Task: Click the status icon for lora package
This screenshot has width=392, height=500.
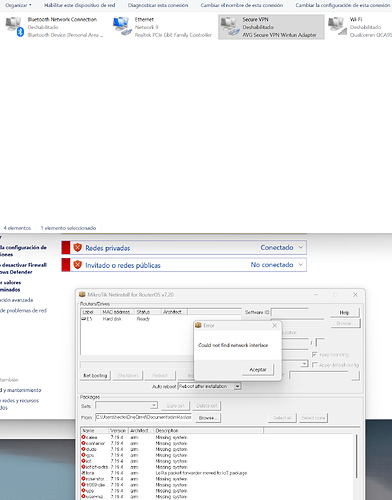Action: point(83,473)
